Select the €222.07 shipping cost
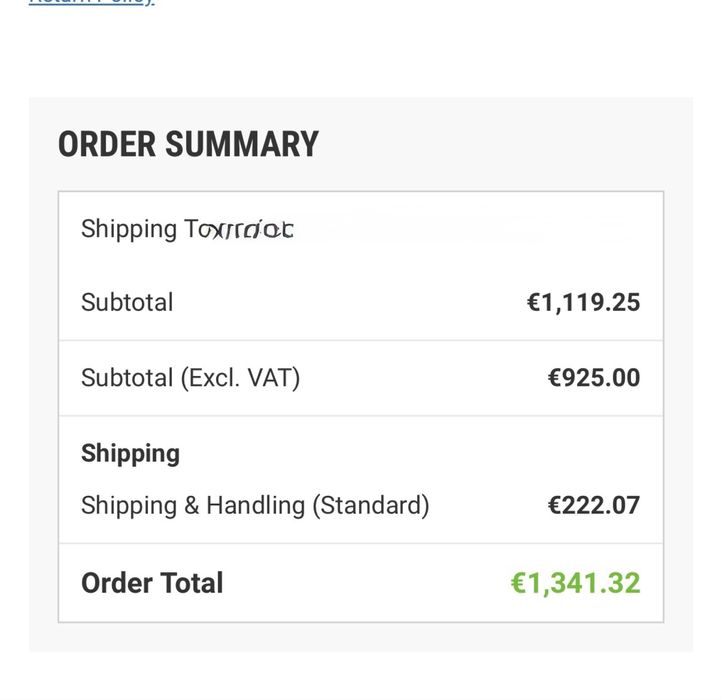This screenshot has height=700, width=722. pyautogui.click(x=594, y=505)
